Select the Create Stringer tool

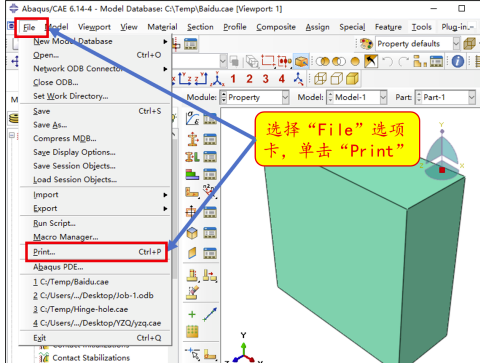tap(192, 253)
